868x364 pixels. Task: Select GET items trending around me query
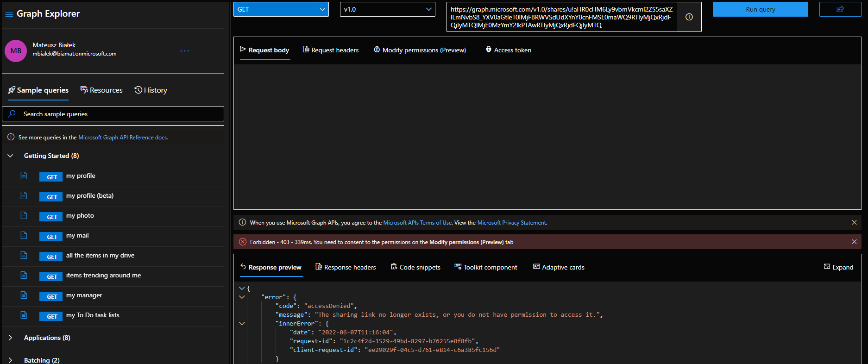(113, 276)
